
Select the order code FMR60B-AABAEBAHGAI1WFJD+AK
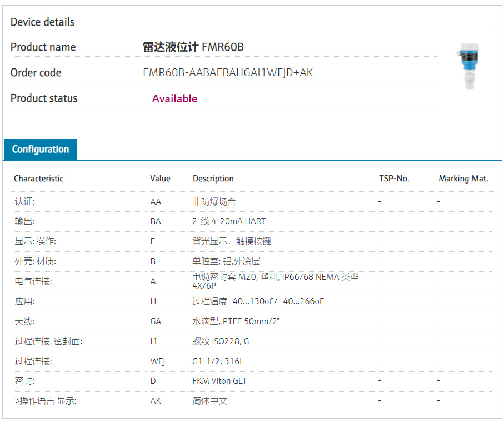(228, 73)
